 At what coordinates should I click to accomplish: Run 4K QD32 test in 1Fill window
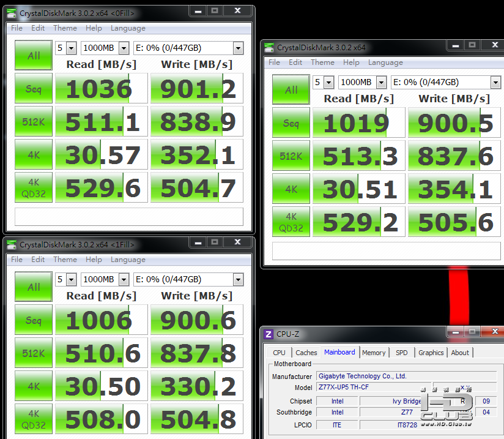34,419
